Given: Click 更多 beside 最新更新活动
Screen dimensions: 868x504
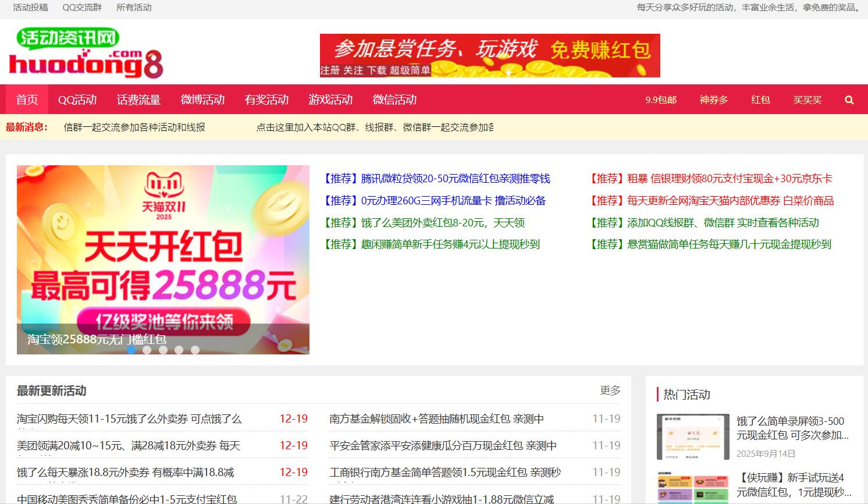Looking at the screenshot, I should point(610,391).
